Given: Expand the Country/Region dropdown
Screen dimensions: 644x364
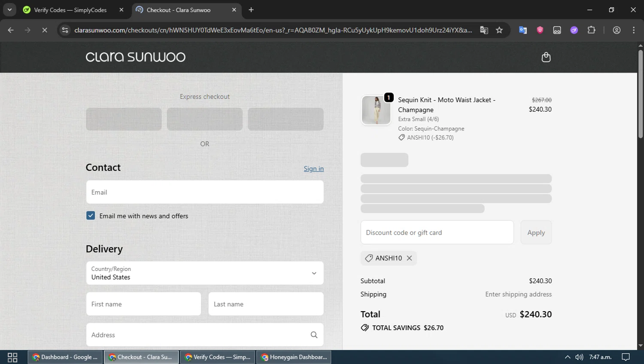Looking at the screenshot, I should [x=205, y=273].
